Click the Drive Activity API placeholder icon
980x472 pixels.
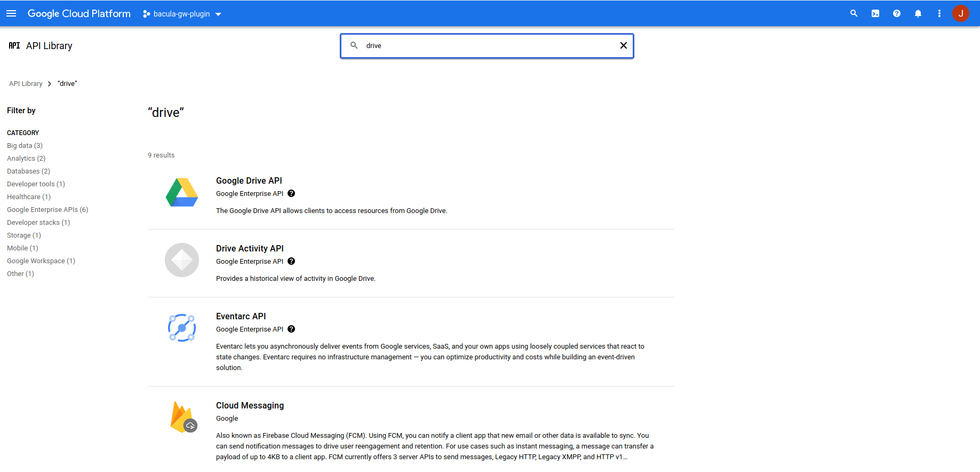coord(182,260)
